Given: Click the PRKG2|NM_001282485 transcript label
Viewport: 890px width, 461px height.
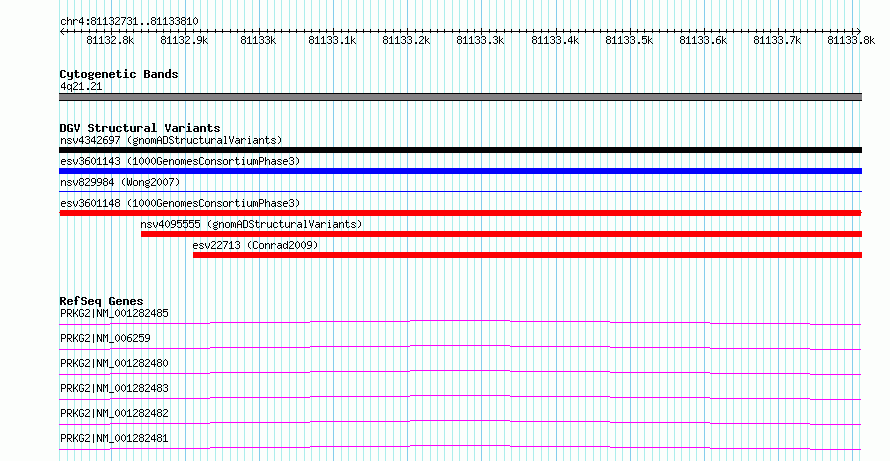Looking at the screenshot, I should coord(114,313).
